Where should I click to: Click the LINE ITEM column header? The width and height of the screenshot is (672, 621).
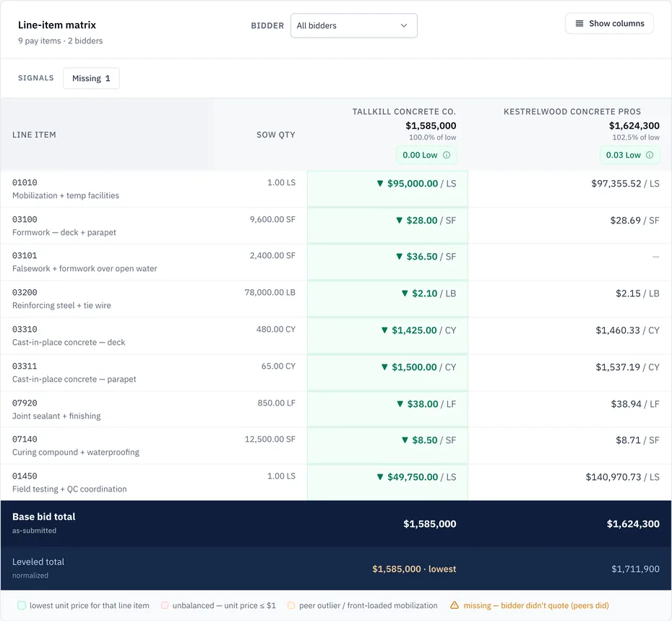click(x=34, y=134)
